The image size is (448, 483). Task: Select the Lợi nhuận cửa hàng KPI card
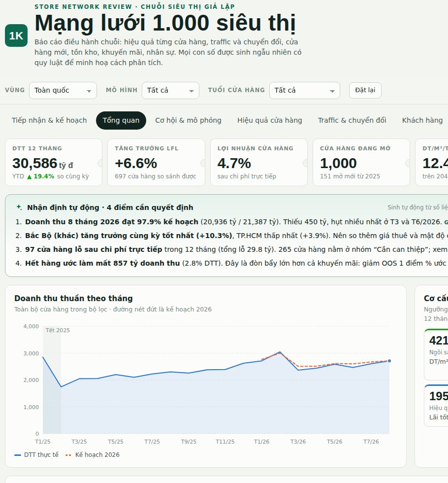point(259,162)
